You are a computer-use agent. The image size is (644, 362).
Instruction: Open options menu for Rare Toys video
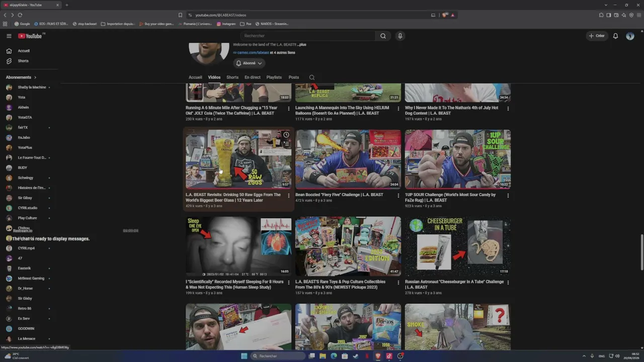398,283
